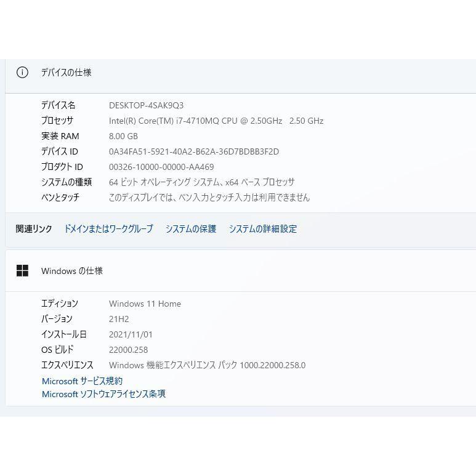The height and width of the screenshot is (476, 476).
Task: Click the システムの種類 label
Action: click(x=67, y=182)
